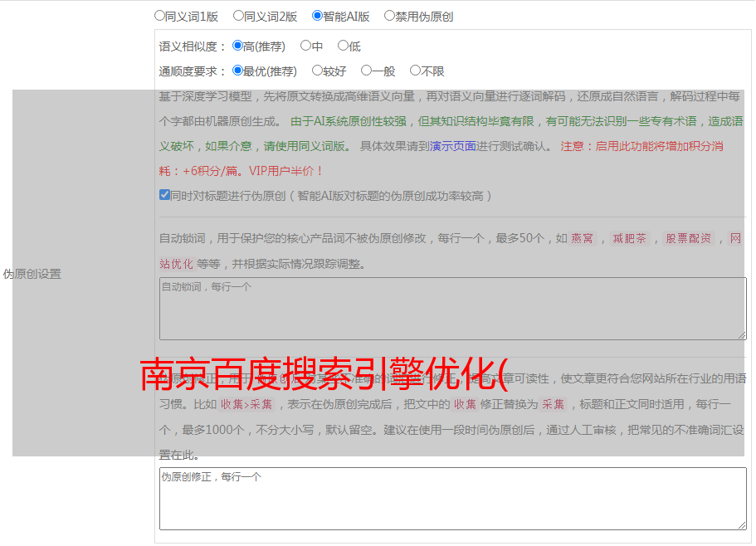Set 通顺度要求 to 较好
Image resolution: width=756 pixels, height=546 pixels.
(x=317, y=71)
